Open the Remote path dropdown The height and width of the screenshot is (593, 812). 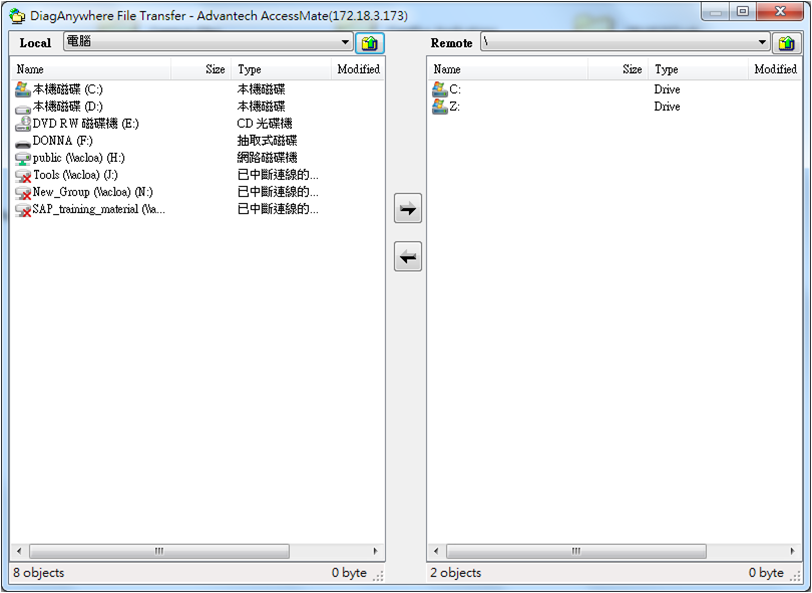pos(762,42)
